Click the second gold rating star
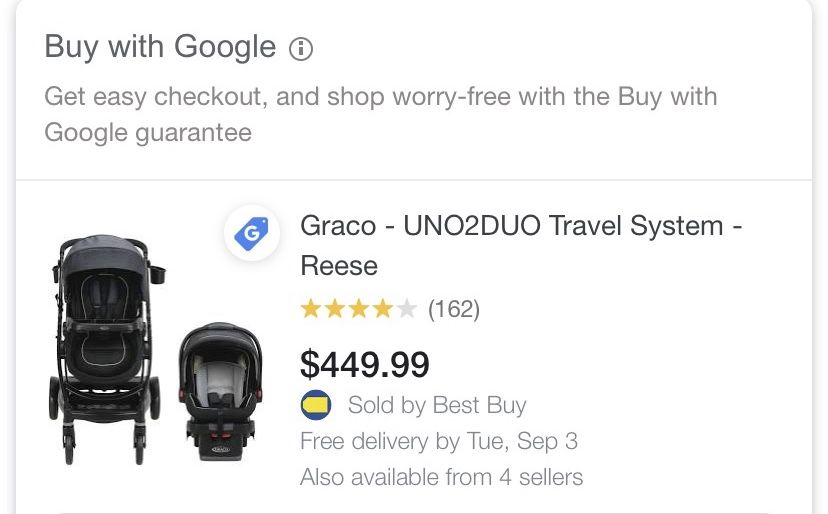 [334, 310]
